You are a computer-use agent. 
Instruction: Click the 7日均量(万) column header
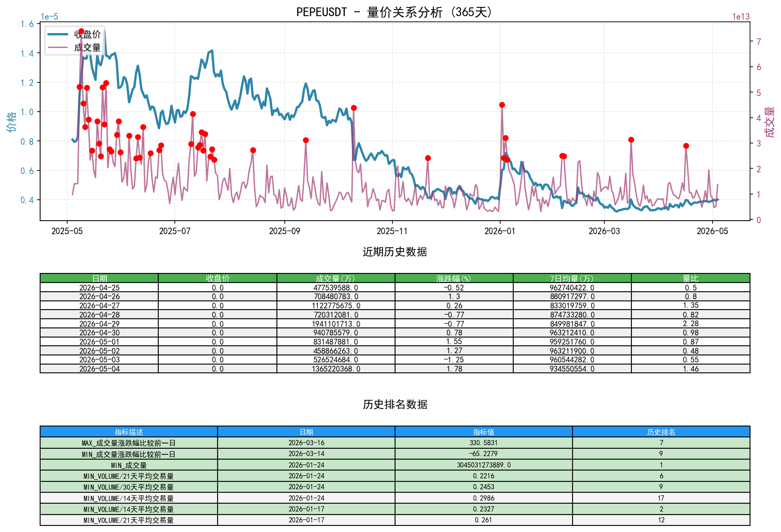[x=572, y=278]
